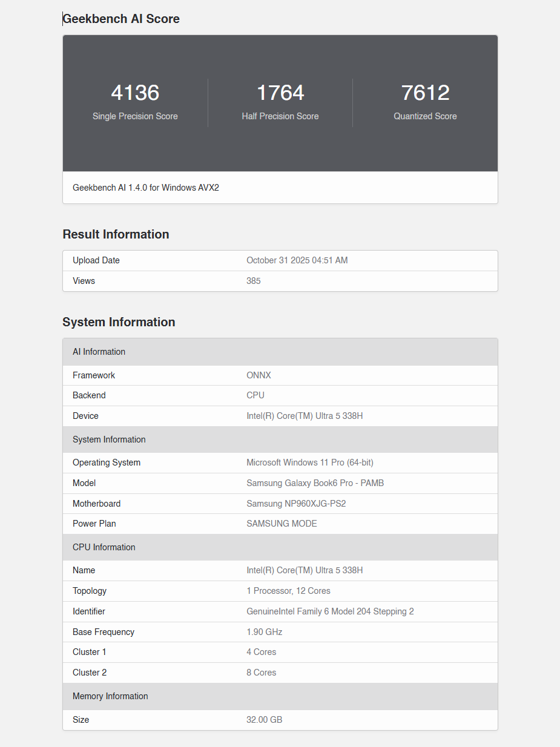Click the Device value Intel Core Ultra 5 338H
Screen dimensions: 560x747
[305, 416]
